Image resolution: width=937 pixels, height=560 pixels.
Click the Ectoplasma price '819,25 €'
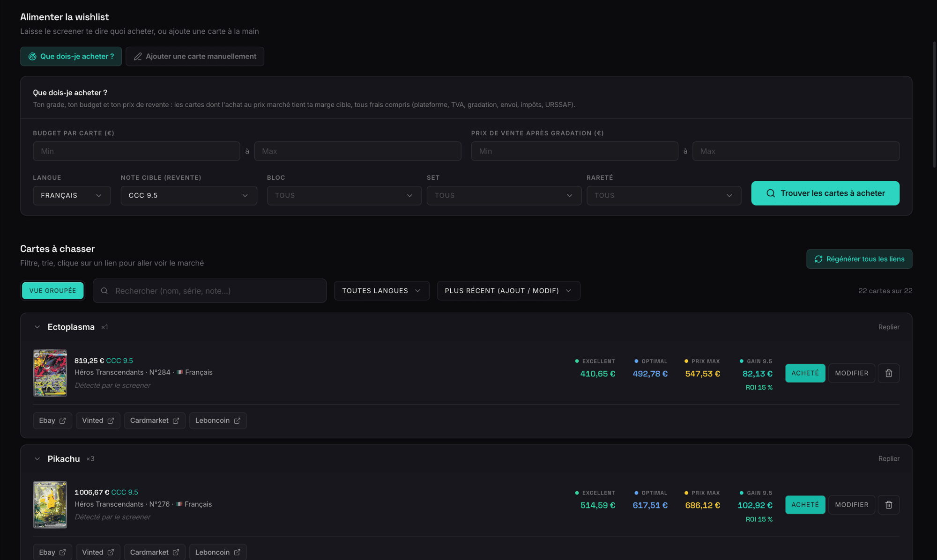[x=89, y=361]
